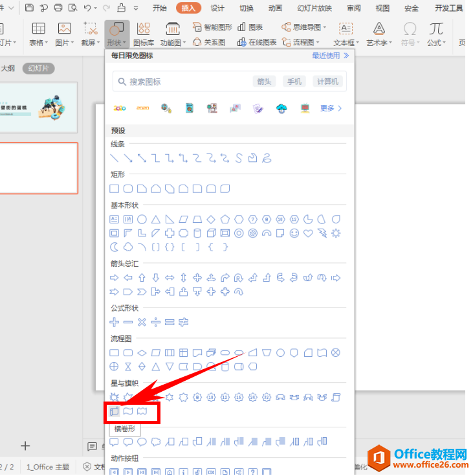Insert a 图表 chart
This screenshot has width=473, height=476.
[250, 27]
